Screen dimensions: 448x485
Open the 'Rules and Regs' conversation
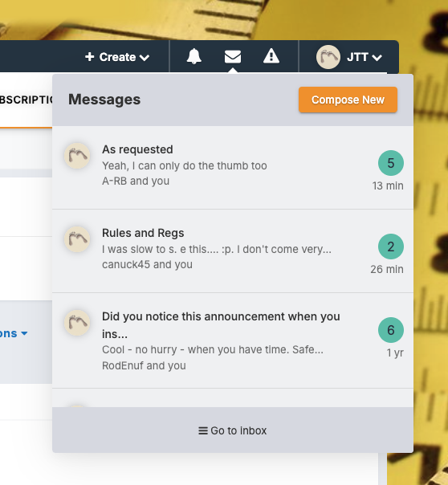(233, 251)
